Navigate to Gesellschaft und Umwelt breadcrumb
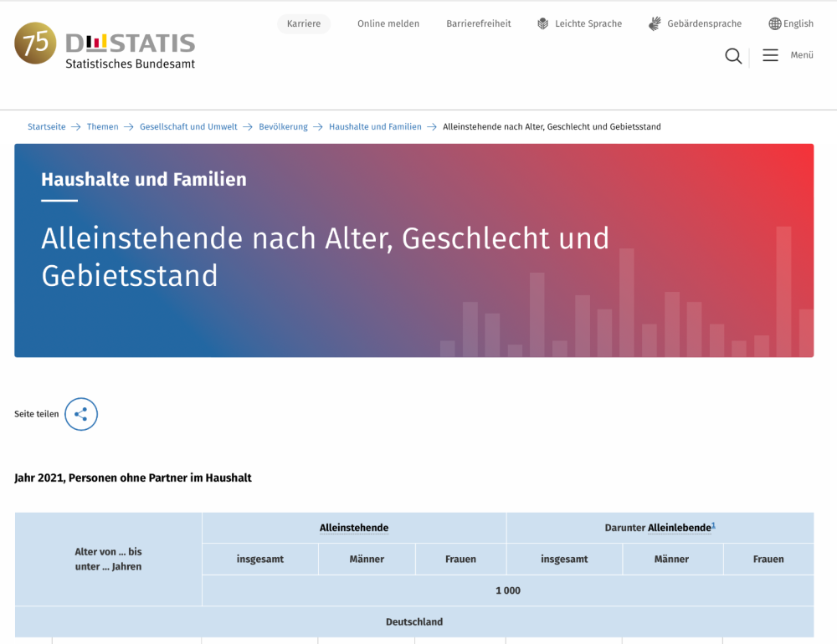The height and width of the screenshot is (644, 837). pos(189,126)
